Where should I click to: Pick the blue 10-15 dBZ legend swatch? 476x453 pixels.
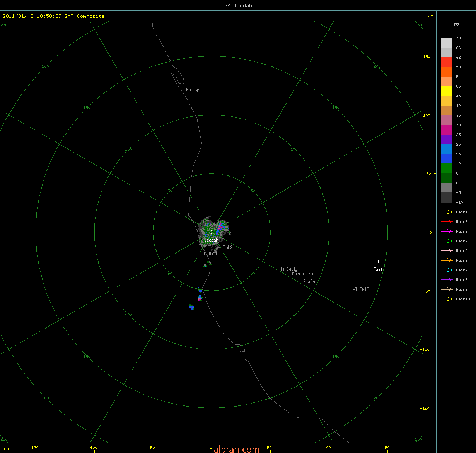[447, 158]
